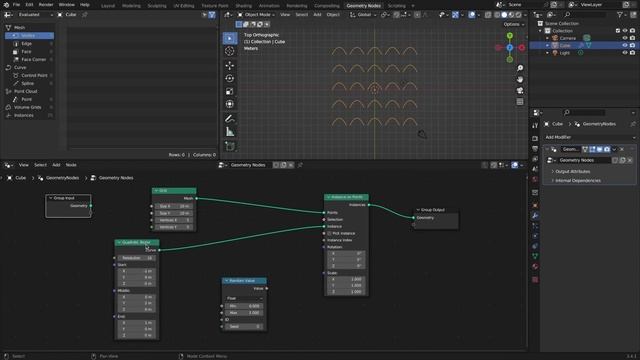The width and height of the screenshot is (640, 360).
Task: Pin the properties editor context
Action: pos(633,124)
